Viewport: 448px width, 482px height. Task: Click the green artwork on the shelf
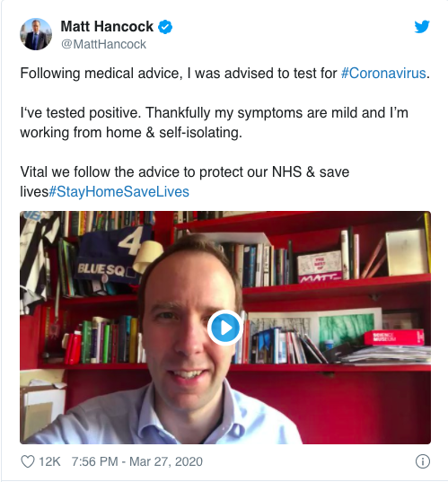(347, 331)
